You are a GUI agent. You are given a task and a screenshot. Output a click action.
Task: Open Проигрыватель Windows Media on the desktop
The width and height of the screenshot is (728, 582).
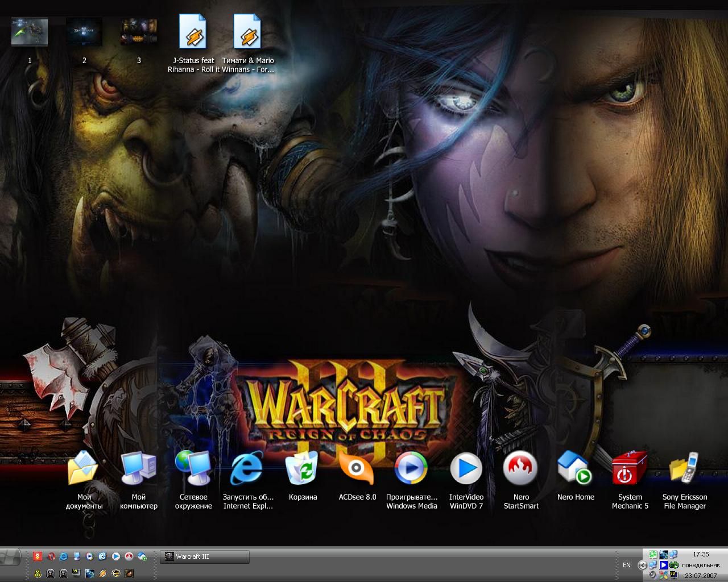tap(411, 469)
